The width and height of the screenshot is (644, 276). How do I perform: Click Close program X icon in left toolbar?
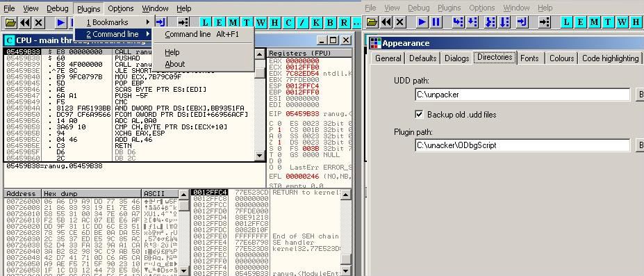(38, 22)
